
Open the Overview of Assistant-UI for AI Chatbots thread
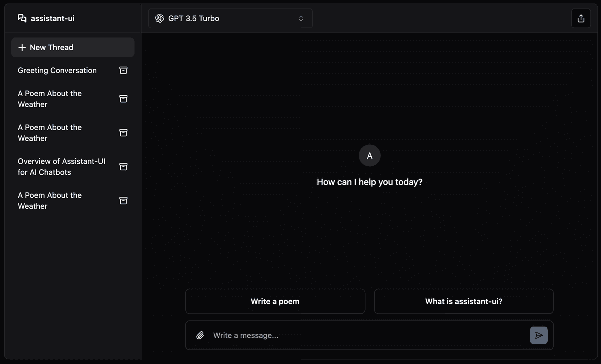(x=61, y=167)
